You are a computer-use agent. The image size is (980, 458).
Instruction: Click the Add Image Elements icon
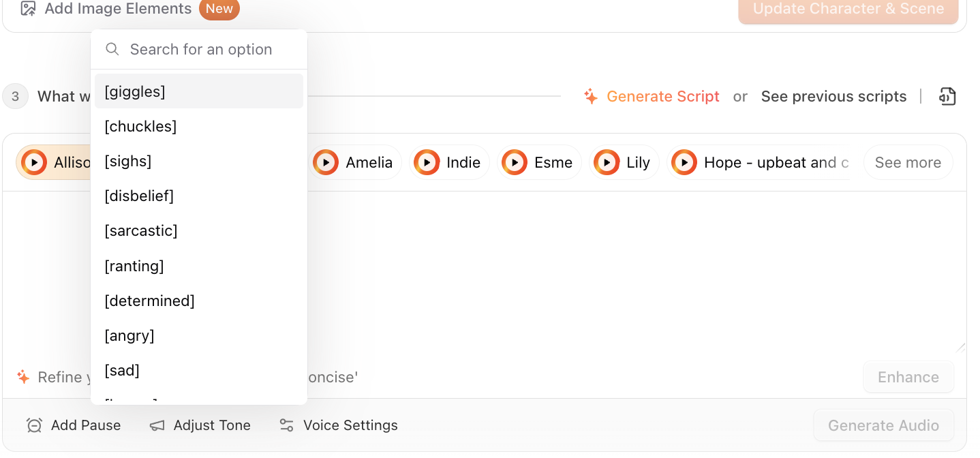(28, 9)
